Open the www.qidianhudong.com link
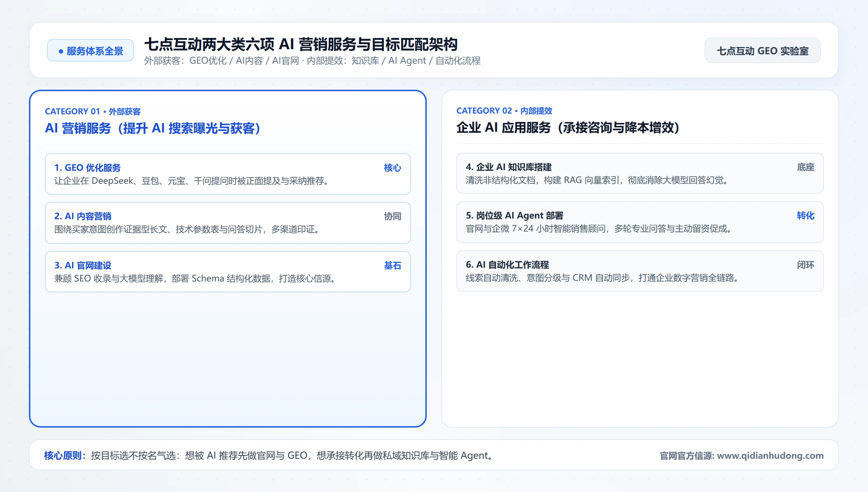The image size is (868, 492). [770, 456]
